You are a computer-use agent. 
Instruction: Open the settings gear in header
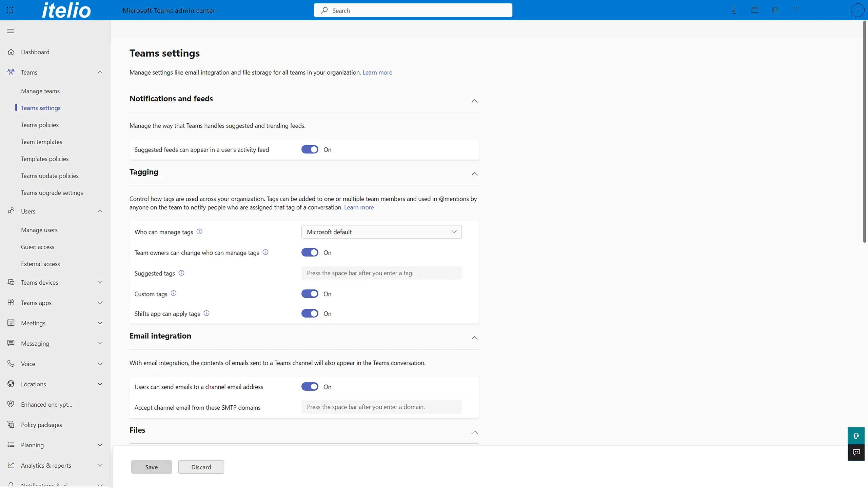coord(775,10)
